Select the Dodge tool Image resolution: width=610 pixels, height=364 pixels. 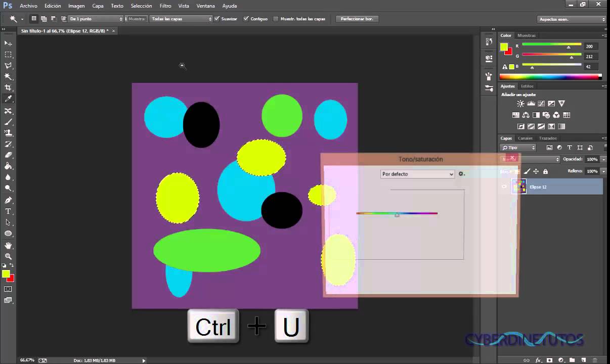coord(8,189)
